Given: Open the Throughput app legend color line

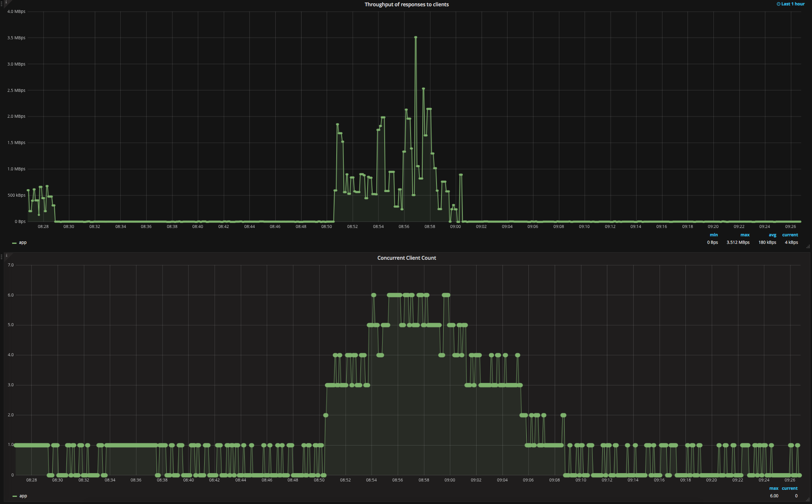Looking at the screenshot, I should point(14,243).
